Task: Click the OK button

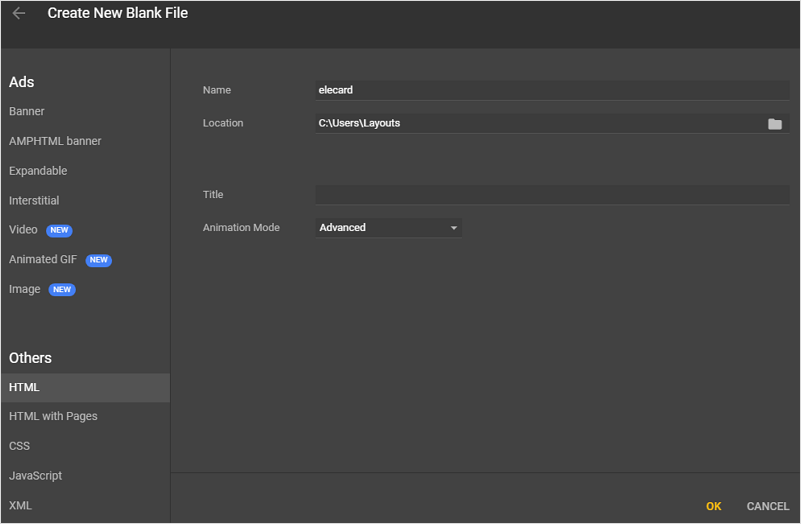Action: click(713, 506)
